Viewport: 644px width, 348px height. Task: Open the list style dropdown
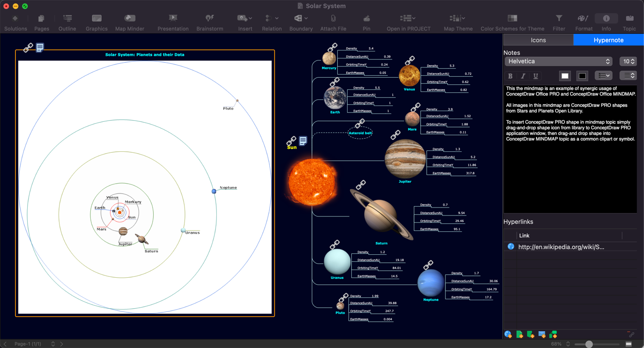point(603,75)
